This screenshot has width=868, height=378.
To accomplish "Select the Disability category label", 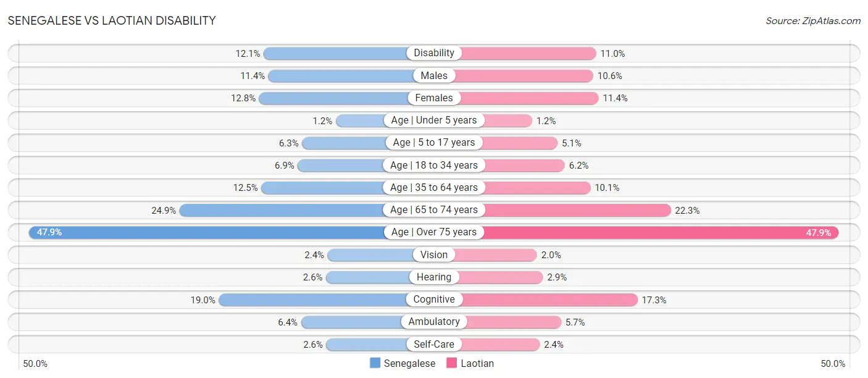I will point(434,53).
